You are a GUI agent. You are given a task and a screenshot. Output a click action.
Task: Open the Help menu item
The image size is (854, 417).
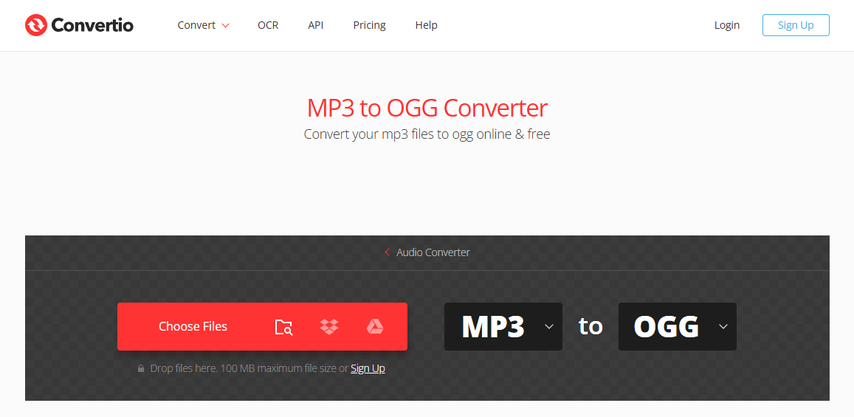coord(426,25)
